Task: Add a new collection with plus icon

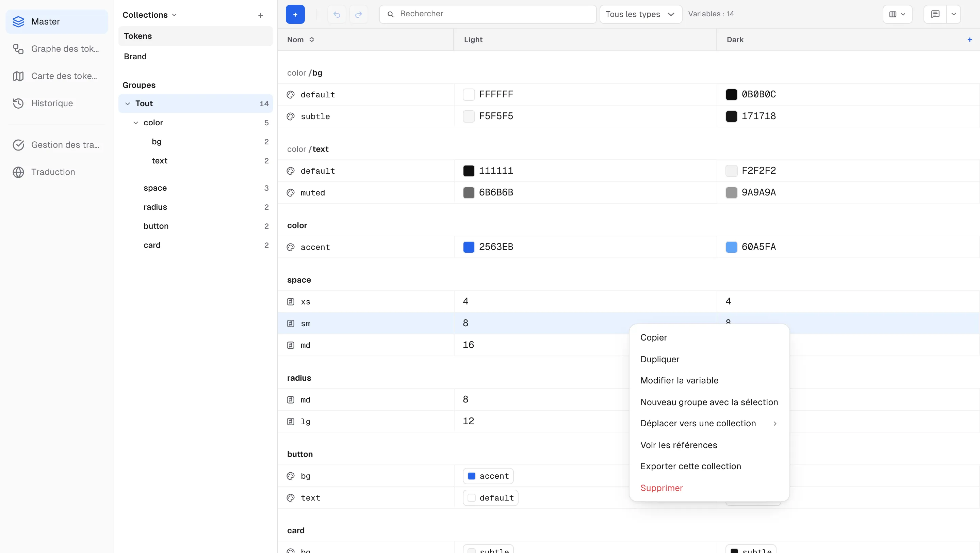Action: [x=261, y=16]
